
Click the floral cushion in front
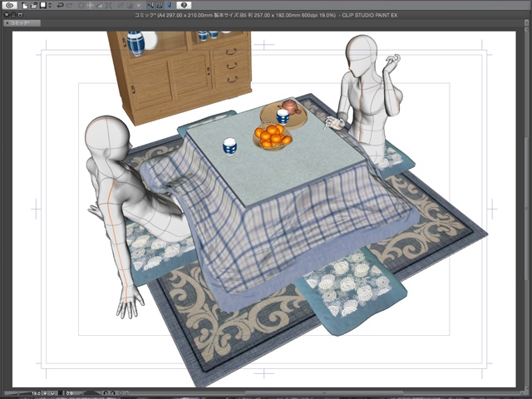click(351, 290)
